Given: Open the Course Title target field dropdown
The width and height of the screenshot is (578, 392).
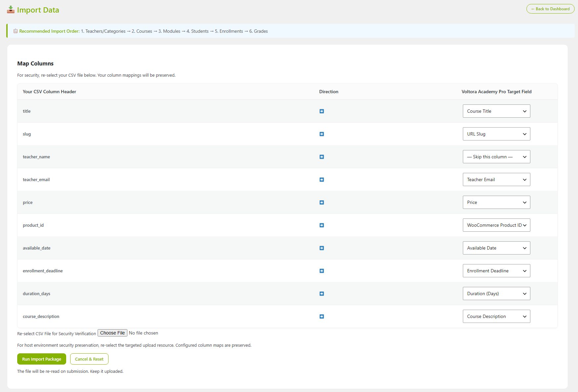Looking at the screenshot, I should tap(496, 111).
